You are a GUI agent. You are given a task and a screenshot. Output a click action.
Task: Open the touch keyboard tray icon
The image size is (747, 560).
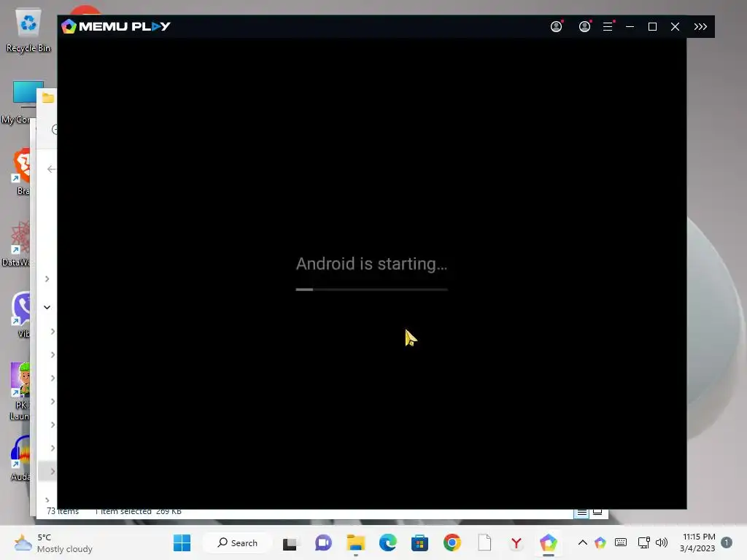(x=621, y=542)
